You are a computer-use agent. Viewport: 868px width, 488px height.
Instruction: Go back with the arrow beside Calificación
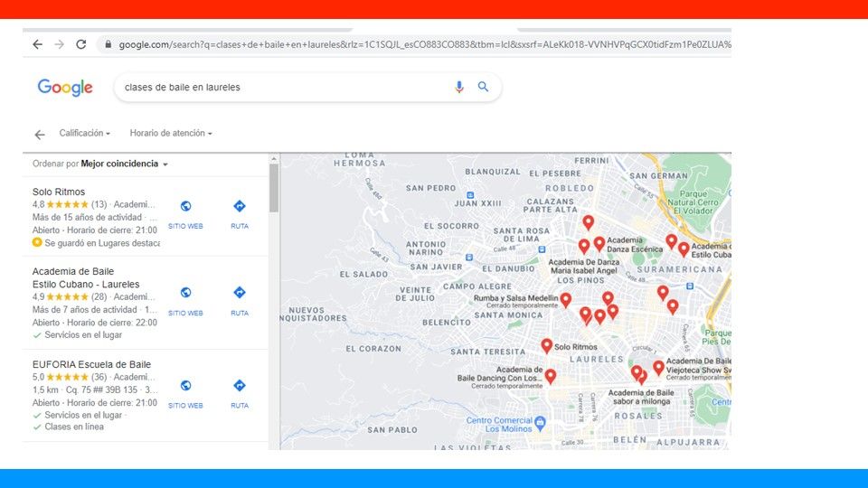click(39, 135)
